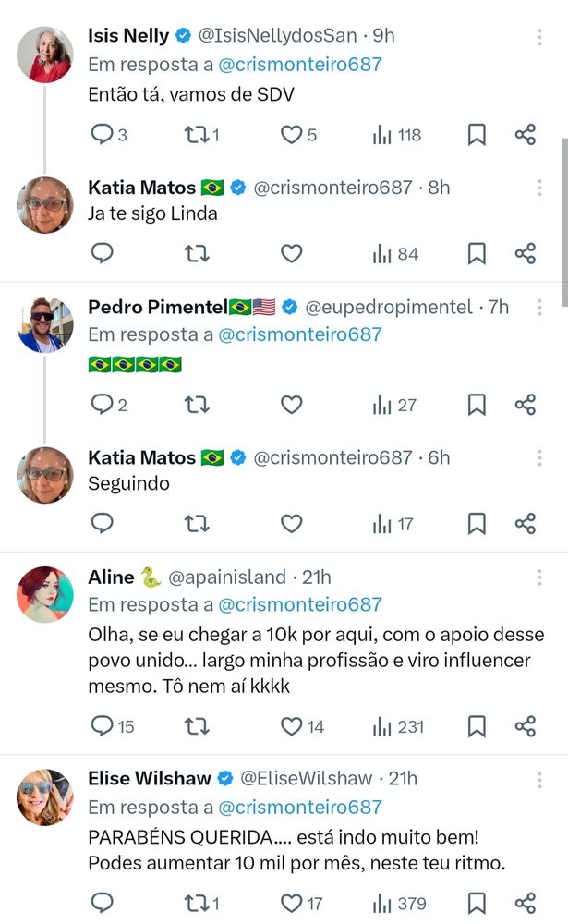Open Katia Matos's profile picture
568x924 pixels.
point(43,205)
